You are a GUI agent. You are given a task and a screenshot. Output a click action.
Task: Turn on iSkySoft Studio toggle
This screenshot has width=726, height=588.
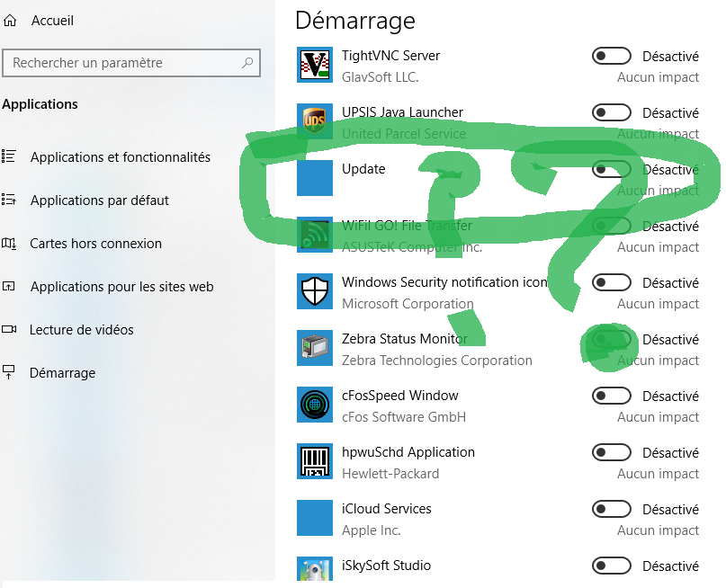click(x=611, y=566)
